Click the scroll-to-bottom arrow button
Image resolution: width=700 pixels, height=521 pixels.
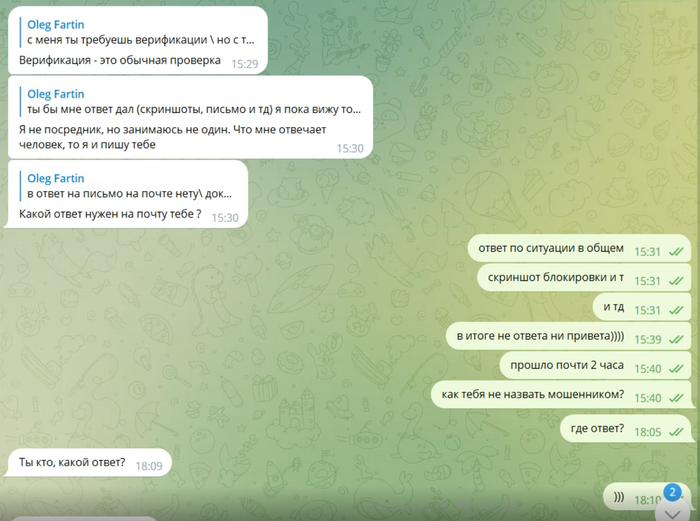(x=672, y=512)
